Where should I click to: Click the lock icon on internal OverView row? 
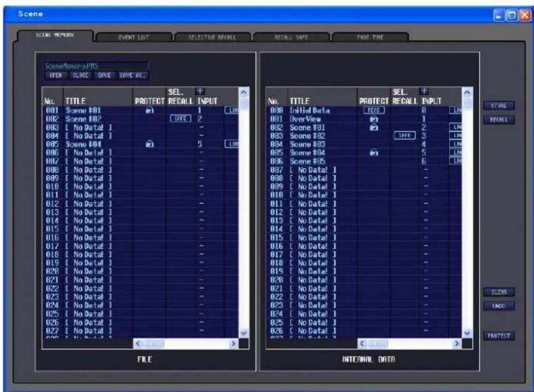coord(374,119)
